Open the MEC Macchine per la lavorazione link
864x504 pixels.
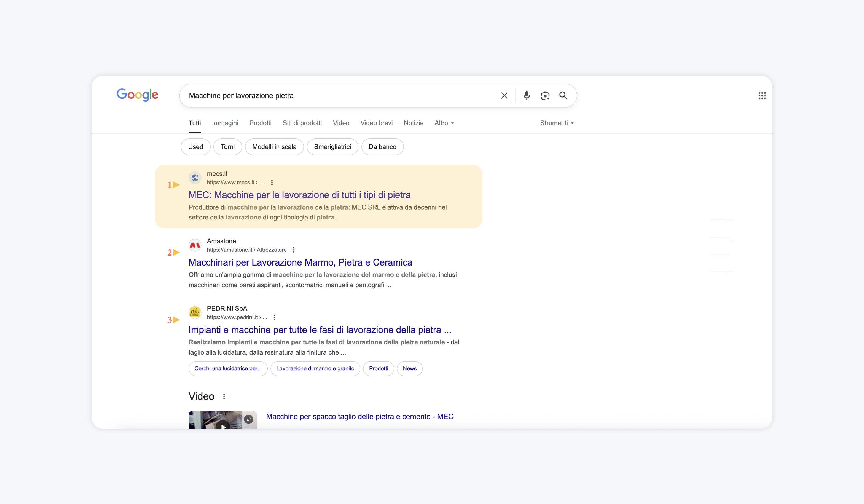pyautogui.click(x=299, y=195)
